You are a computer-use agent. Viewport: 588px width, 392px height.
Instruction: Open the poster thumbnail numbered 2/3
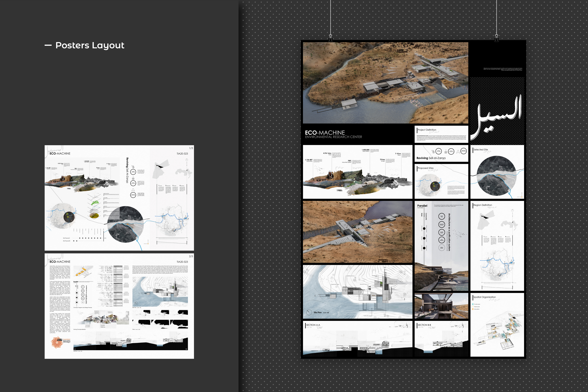point(119,306)
